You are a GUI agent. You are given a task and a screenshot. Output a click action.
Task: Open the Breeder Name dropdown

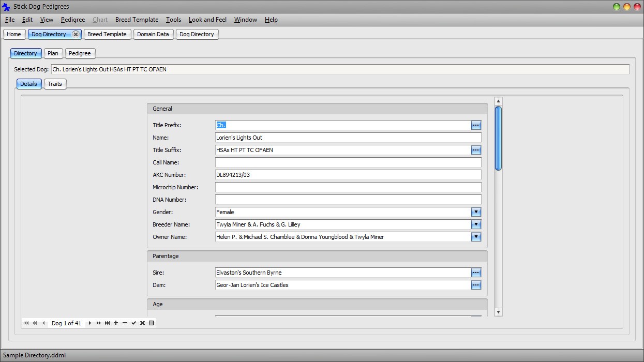(475, 224)
